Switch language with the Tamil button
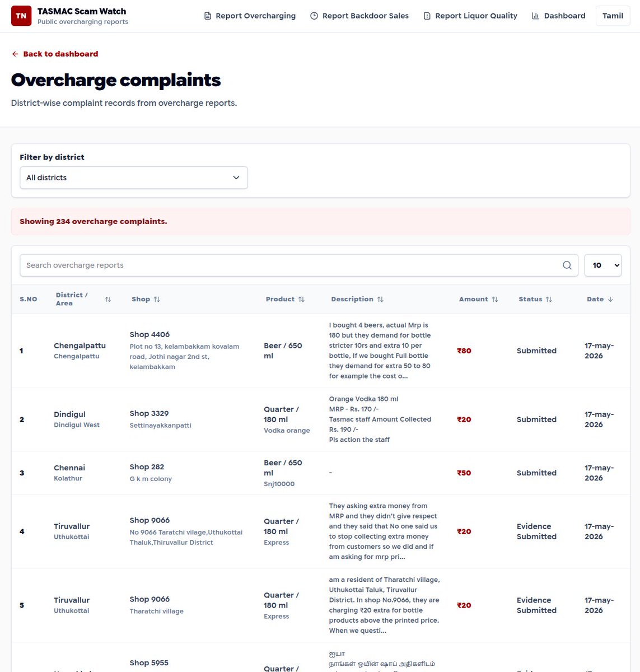 613,16
